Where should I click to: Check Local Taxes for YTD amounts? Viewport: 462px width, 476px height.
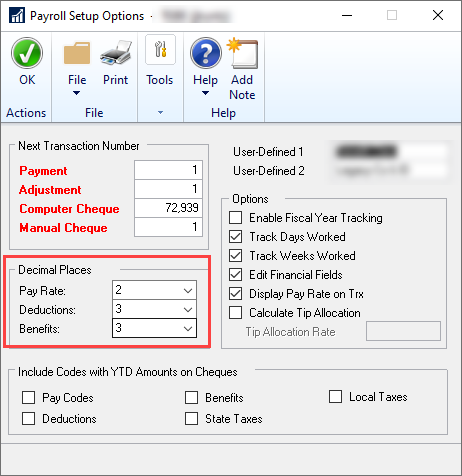(335, 397)
